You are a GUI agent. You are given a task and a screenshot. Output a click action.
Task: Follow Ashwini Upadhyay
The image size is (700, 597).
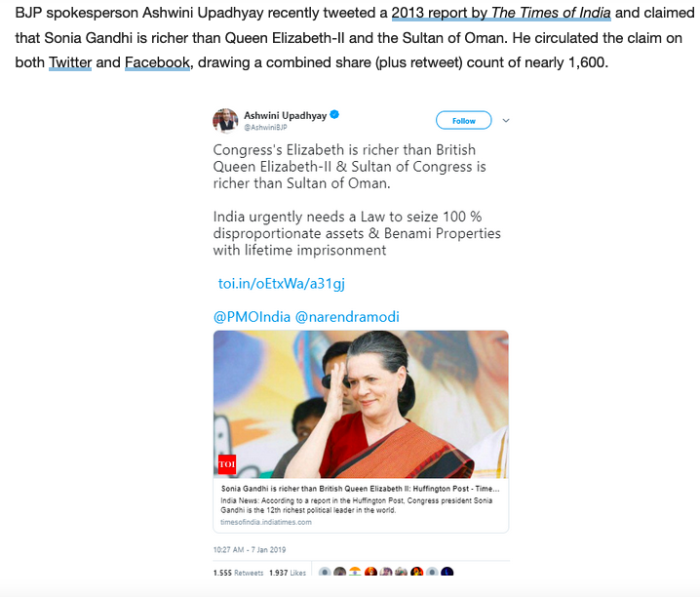coord(463,121)
